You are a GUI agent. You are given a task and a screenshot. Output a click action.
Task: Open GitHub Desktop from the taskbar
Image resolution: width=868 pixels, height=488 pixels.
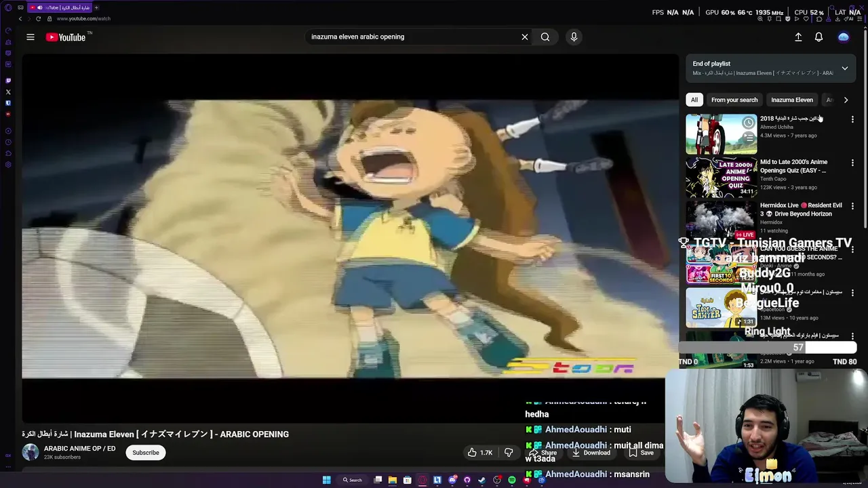tap(467, 480)
